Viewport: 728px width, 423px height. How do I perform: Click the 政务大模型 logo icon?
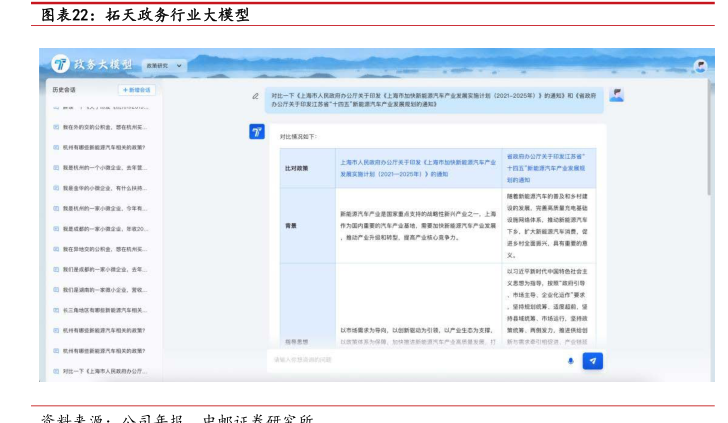click(x=60, y=64)
